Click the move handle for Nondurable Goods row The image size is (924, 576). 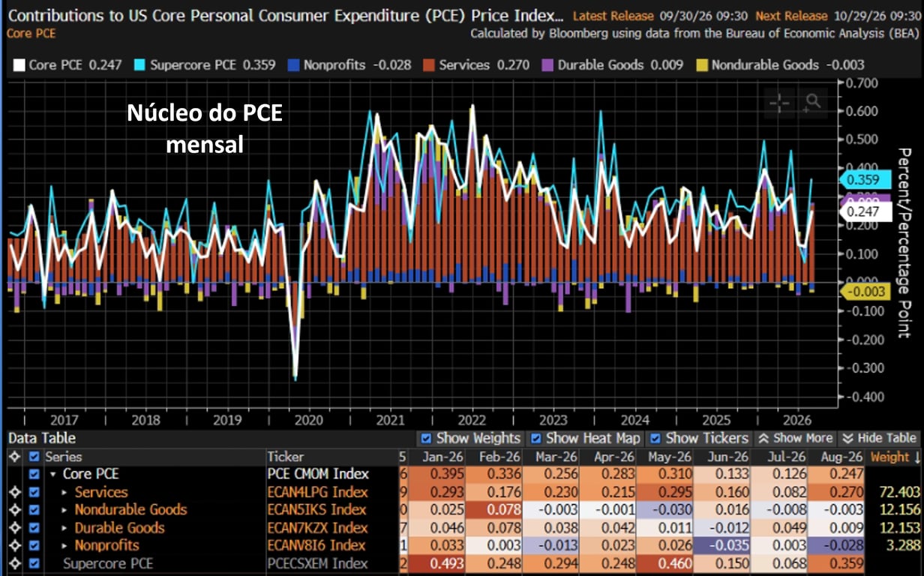(x=14, y=510)
